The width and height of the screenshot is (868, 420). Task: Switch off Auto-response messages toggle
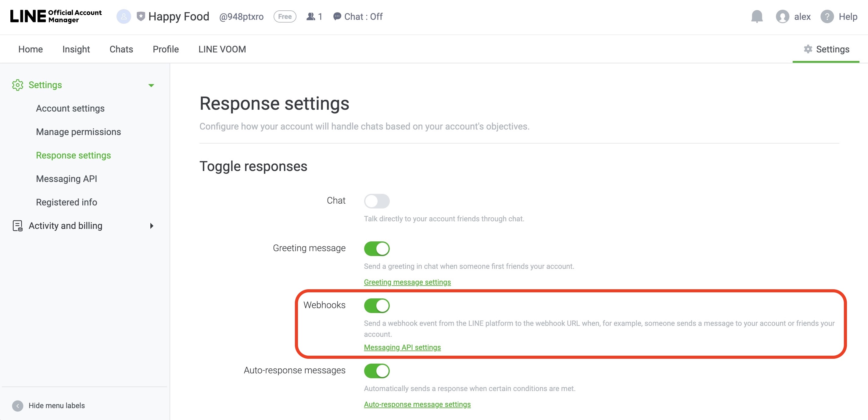(376, 371)
